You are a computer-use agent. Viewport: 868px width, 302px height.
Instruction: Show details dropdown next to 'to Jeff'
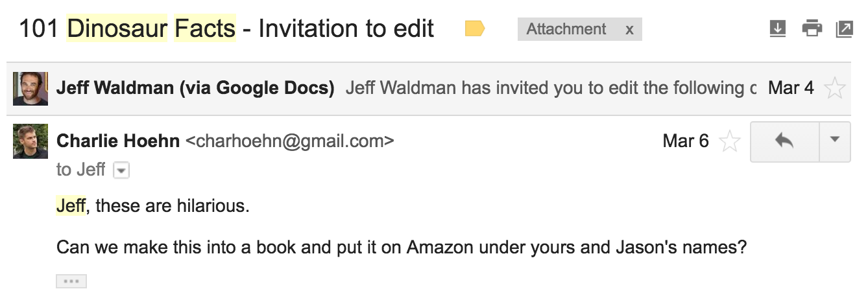click(121, 170)
